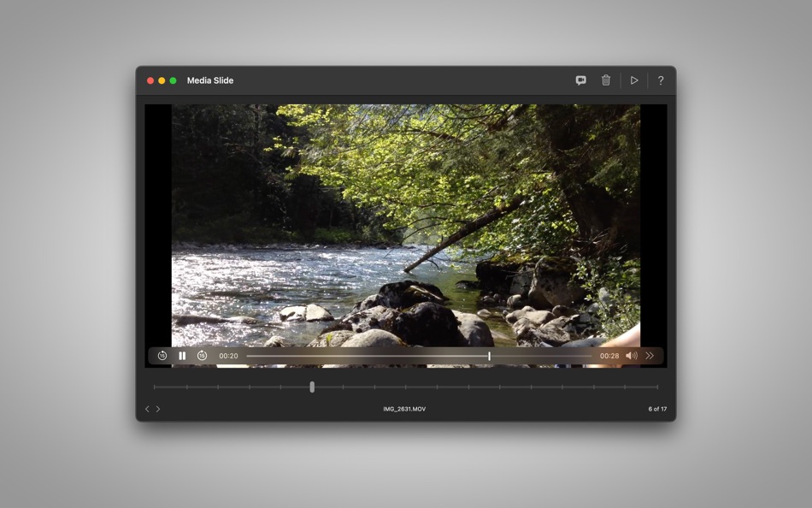812x508 pixels.
Task: Delete the current media using the trash icon
Action: (x=606, y=80)
